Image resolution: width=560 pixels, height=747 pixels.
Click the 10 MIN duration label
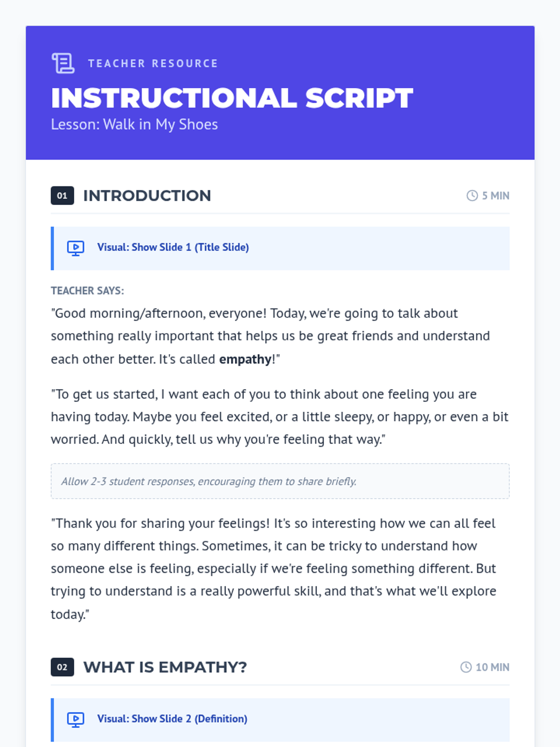point(492,667)
